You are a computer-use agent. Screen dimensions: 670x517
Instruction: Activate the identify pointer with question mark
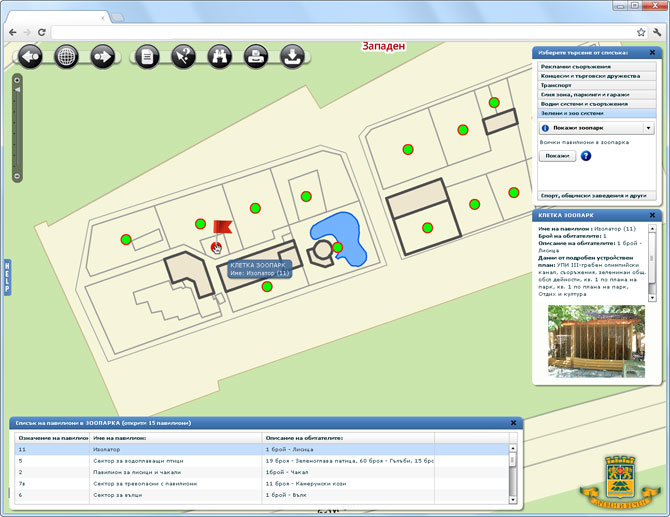tap(183, 56)
